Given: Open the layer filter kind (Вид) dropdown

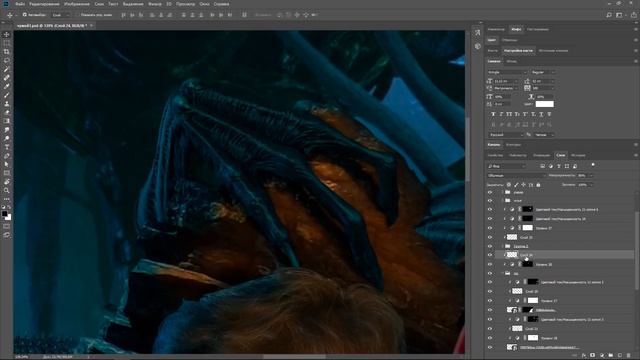Looking at the screenshot, I should 507,166.
